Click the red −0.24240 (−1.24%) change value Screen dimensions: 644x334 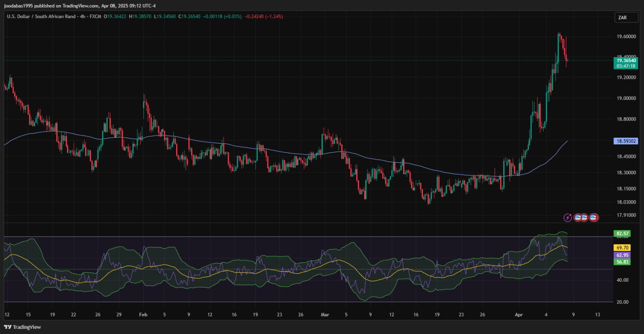point(264,16)
